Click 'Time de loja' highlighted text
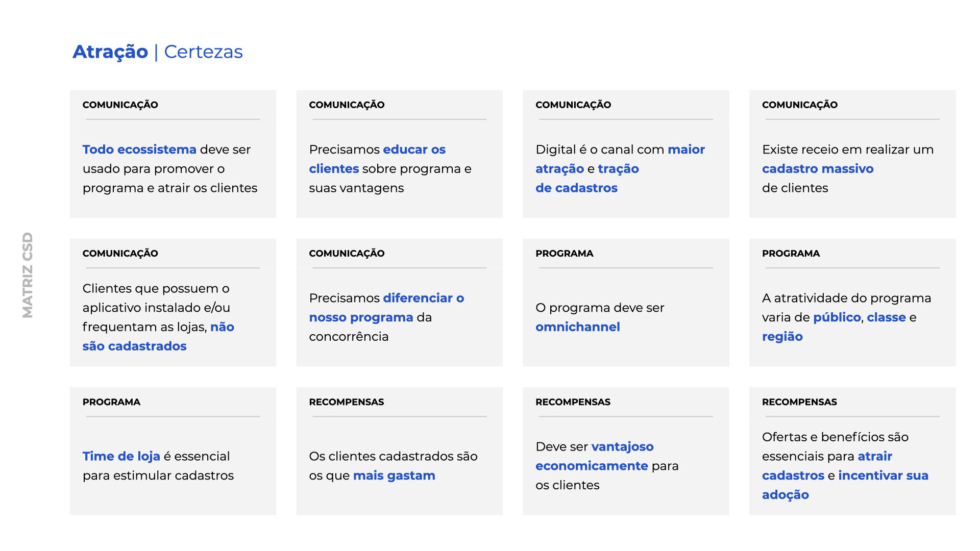The width and height of the screenshot is (980, 551). (121, 456)
